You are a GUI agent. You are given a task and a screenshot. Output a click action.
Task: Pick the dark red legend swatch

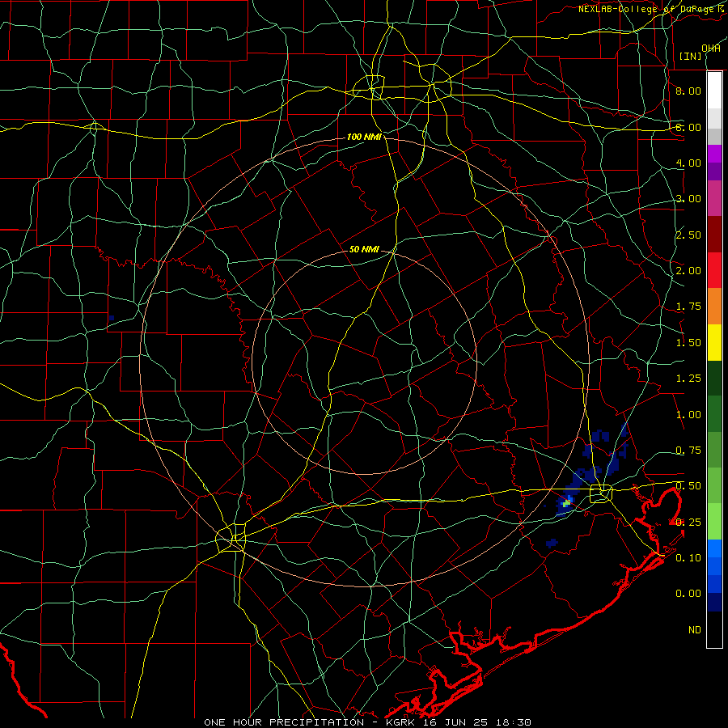click(x=714, y=235)
